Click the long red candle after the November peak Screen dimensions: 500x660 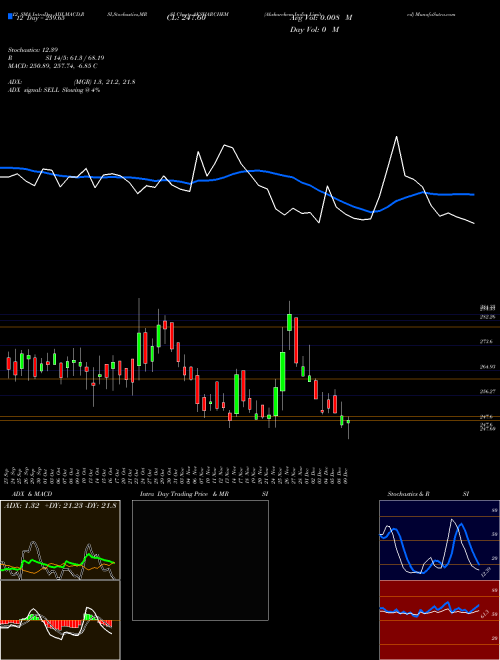(x=296, y=340)
